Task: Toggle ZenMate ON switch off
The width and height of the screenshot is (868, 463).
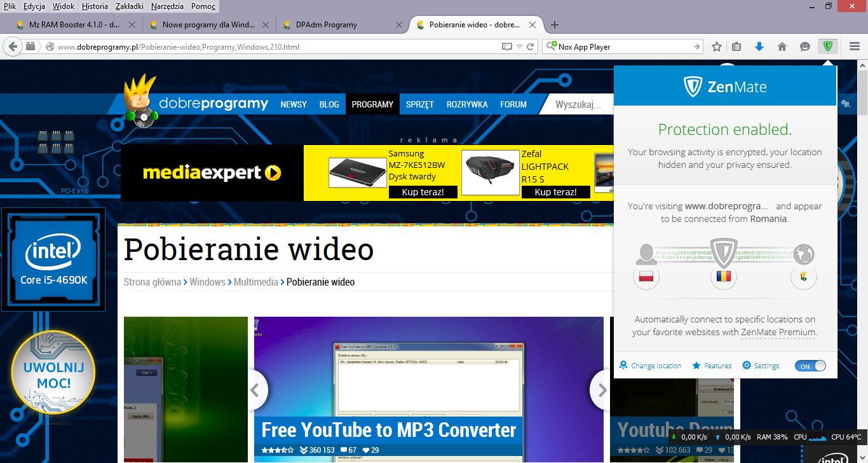Action: point(810,366)
